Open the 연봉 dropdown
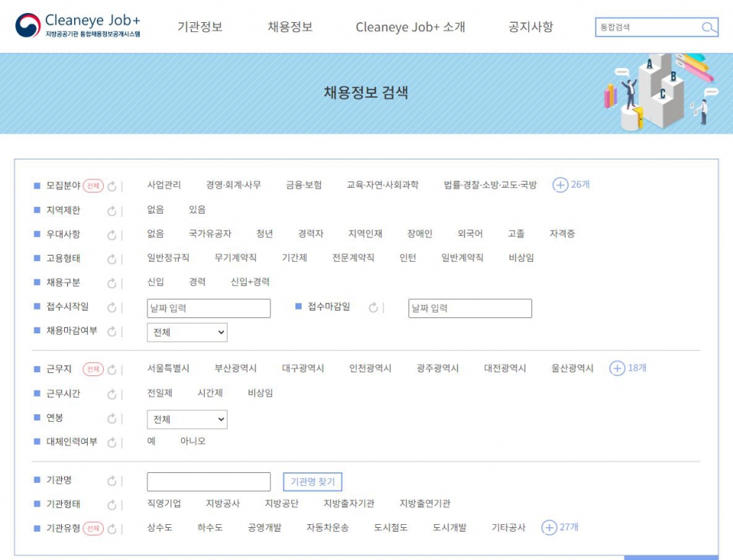The height and width of the screenshot is (560, 733). click(x=187, y=420)
